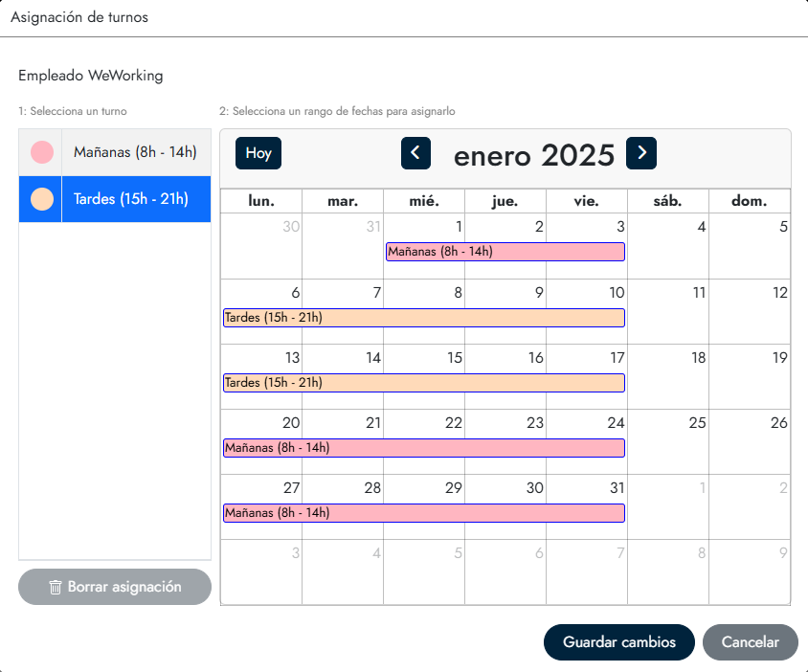The image size is (808, 672).
Task: Click Mañanas event in week of January 27
Action: point(423,513)
